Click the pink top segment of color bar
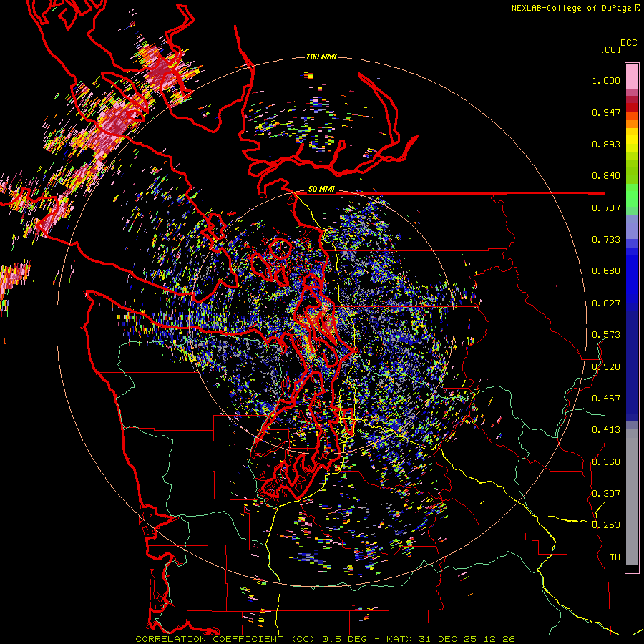 point(632,77)
